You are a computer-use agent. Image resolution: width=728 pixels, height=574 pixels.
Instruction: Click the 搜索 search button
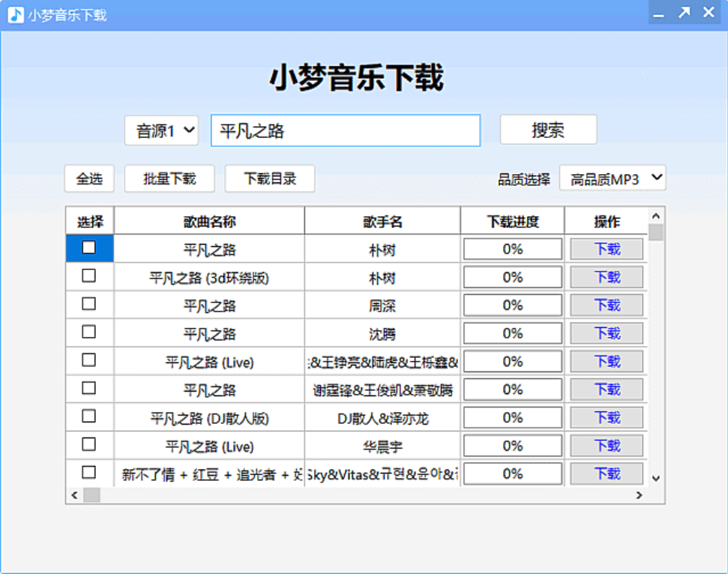[547, 129]
